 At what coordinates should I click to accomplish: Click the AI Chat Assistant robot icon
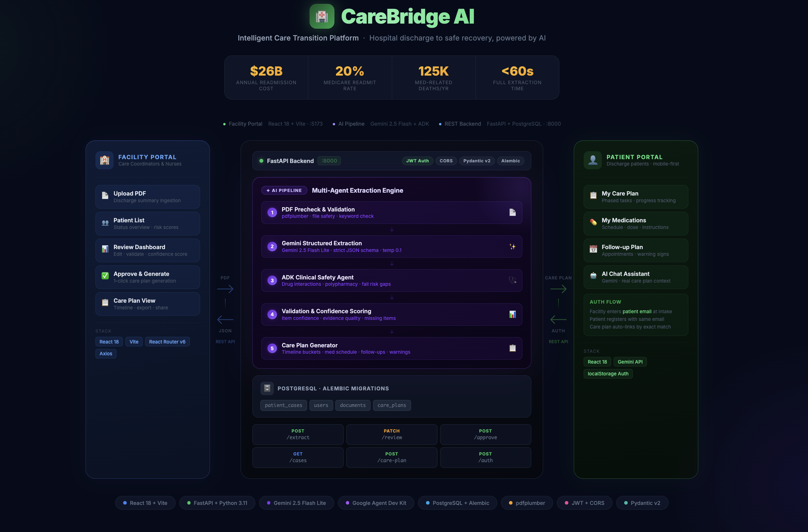point(593,276)
